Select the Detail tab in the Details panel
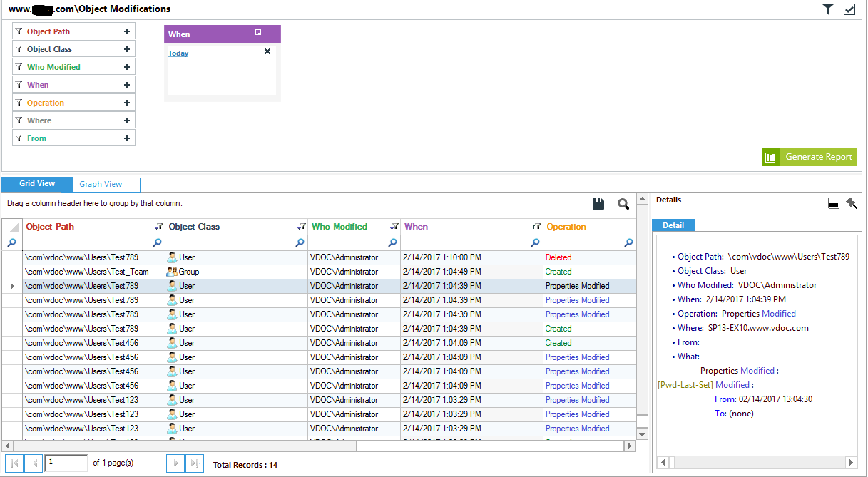Viewport: 868px width, 477px height. point(673,225)
